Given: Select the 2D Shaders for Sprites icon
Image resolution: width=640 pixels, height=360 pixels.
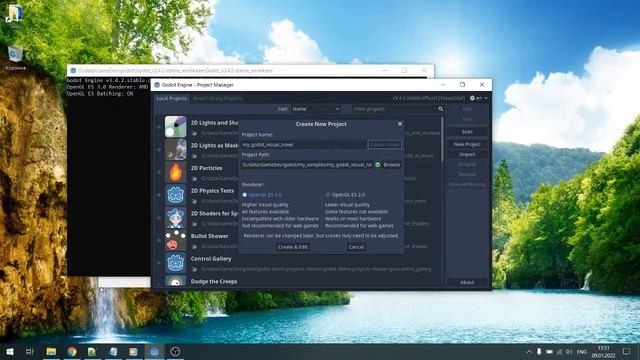Looking at the screenshot, I should point(176,217).
